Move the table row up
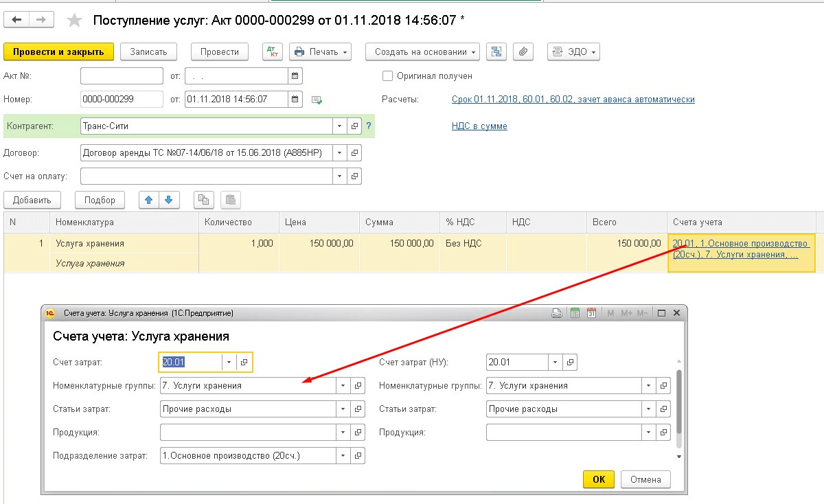This screenshot has width=824, height=504. 148,200
